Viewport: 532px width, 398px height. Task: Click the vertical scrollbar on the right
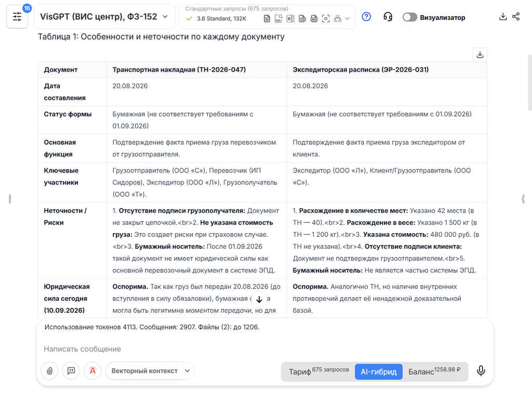[530, 83]
